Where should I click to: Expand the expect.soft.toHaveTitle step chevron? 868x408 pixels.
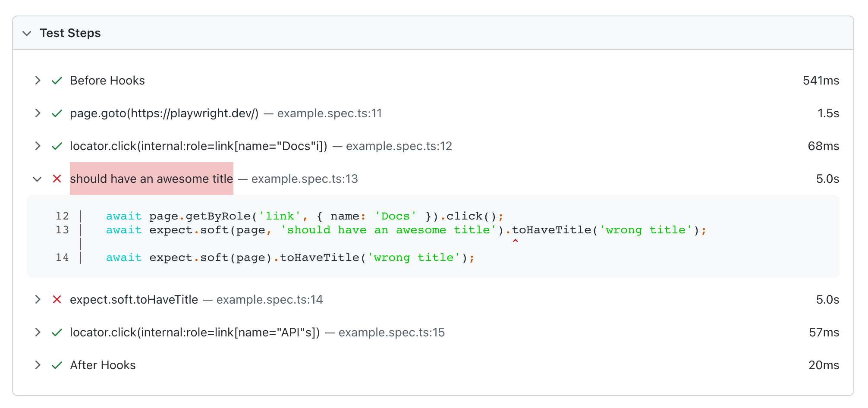(38, 300)
